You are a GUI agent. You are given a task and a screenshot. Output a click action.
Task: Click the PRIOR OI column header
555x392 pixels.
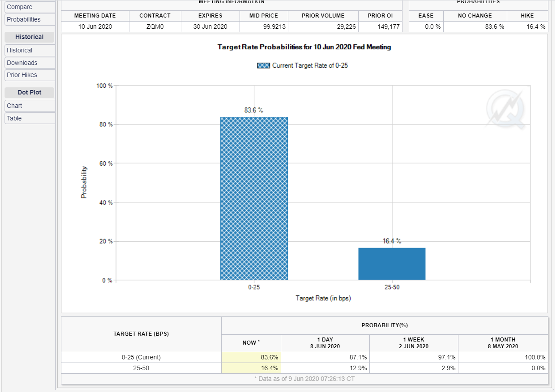pyautogui.click(x=380, y=16)
